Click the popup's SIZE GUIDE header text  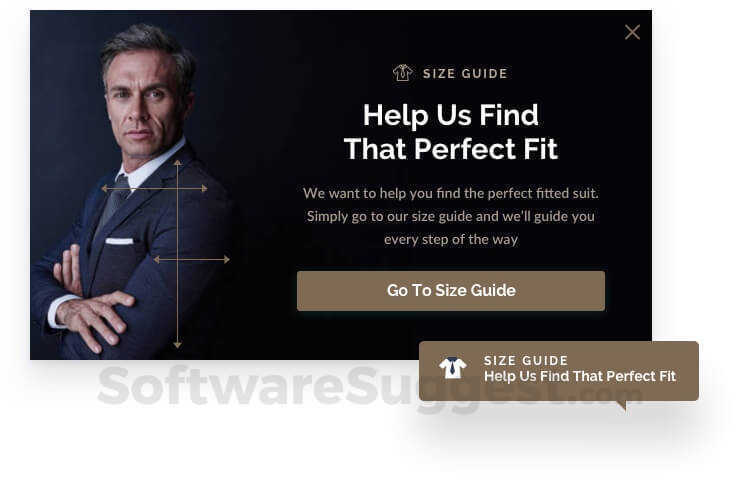(465, 74)
